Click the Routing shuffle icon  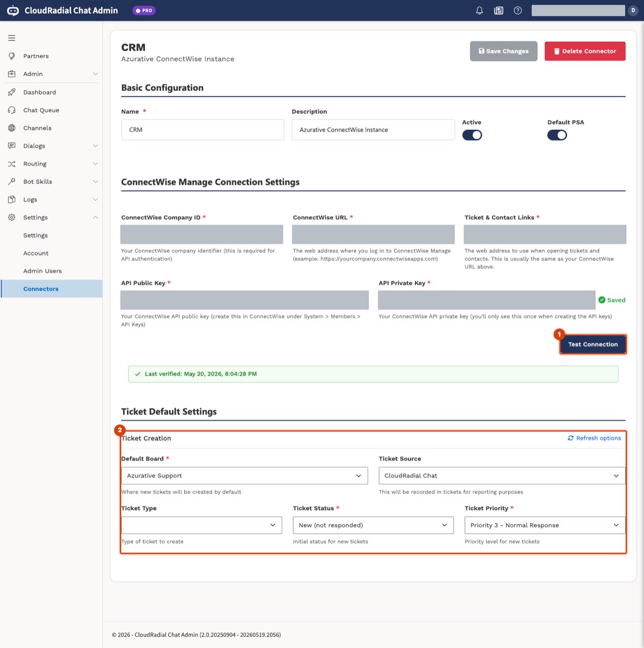tap(12, 164)
